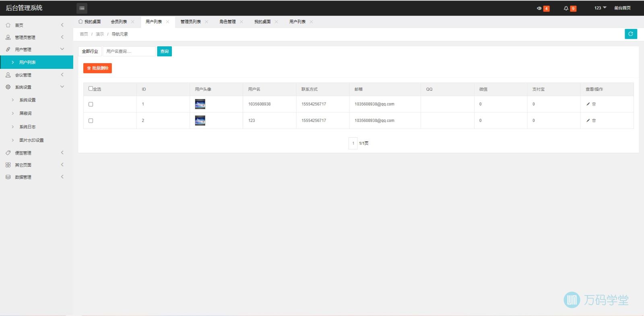The width and height of the screenshot is (644, 316).
Task: Switch to the 会员列表 tab
Action: pyautogui.click(x=119, y=22)
